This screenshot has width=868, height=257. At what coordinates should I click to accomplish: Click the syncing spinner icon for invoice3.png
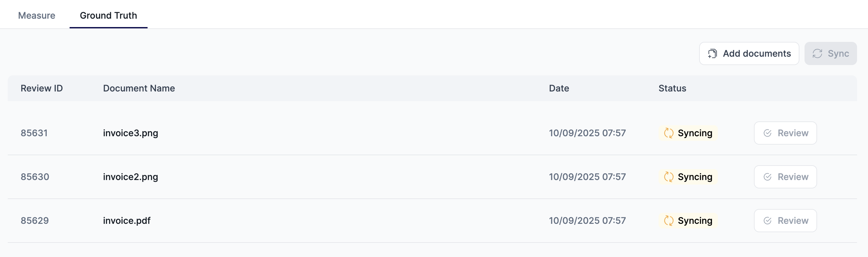coord(669,133)
